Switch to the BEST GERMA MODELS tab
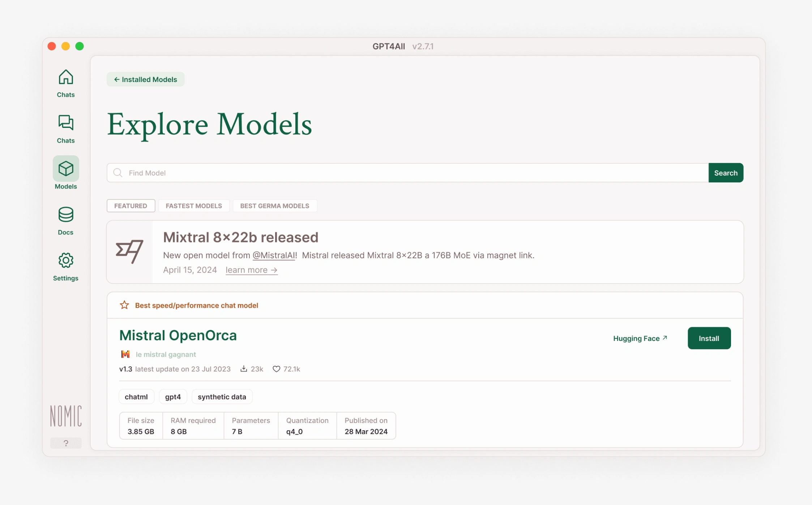 [x=274, y=206]
